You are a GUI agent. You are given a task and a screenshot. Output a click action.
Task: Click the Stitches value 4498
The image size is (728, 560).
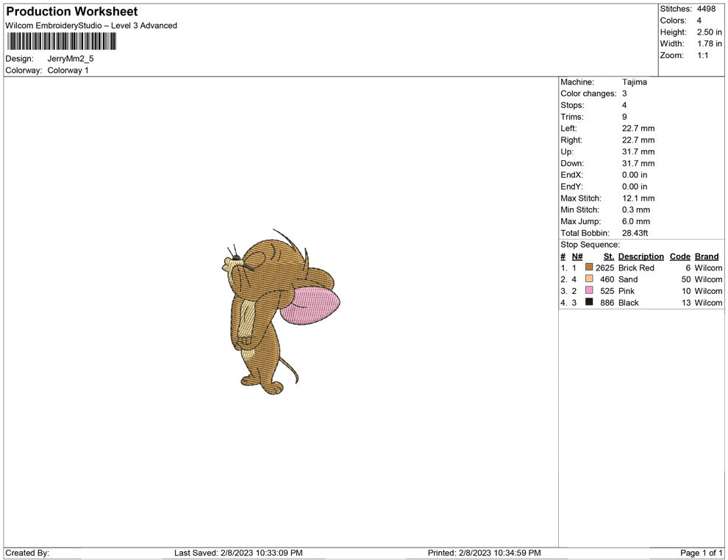tap(706, 9)
